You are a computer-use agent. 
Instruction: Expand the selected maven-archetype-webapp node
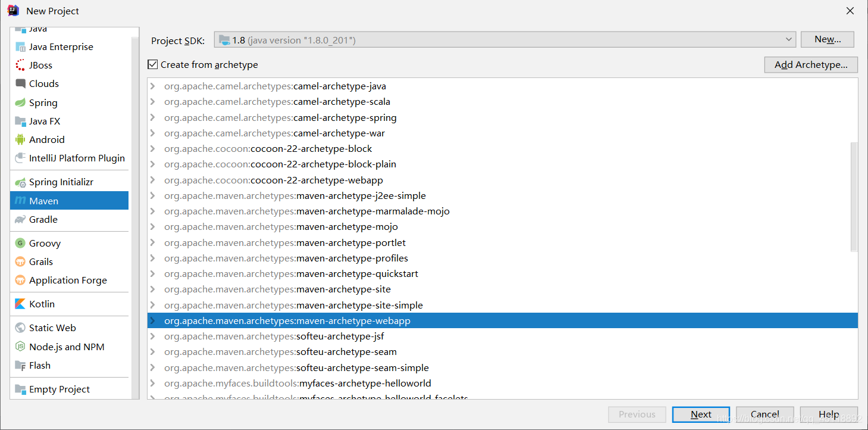(x=153, y=321)
